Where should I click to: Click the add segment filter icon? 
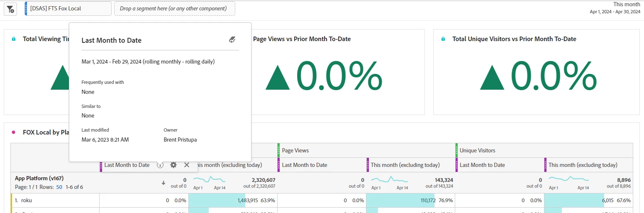point(10,9)
